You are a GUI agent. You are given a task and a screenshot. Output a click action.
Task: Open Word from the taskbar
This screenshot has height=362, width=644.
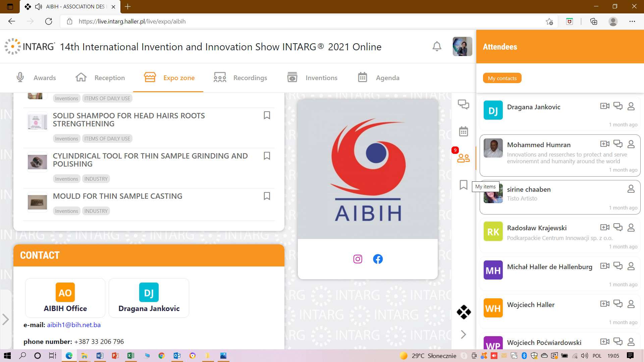[100, 356]
